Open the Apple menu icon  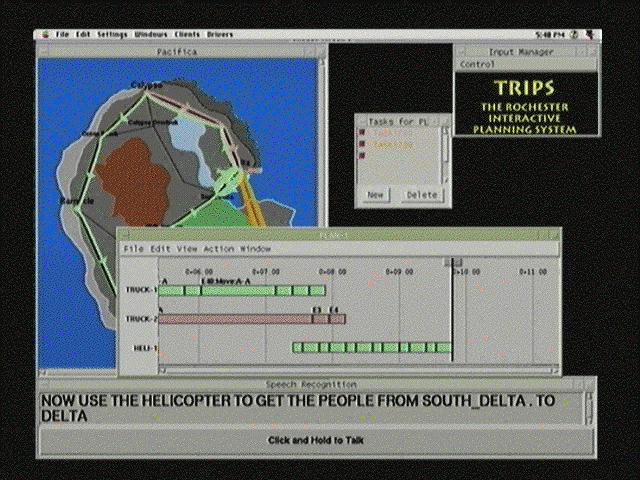(45, 35)
